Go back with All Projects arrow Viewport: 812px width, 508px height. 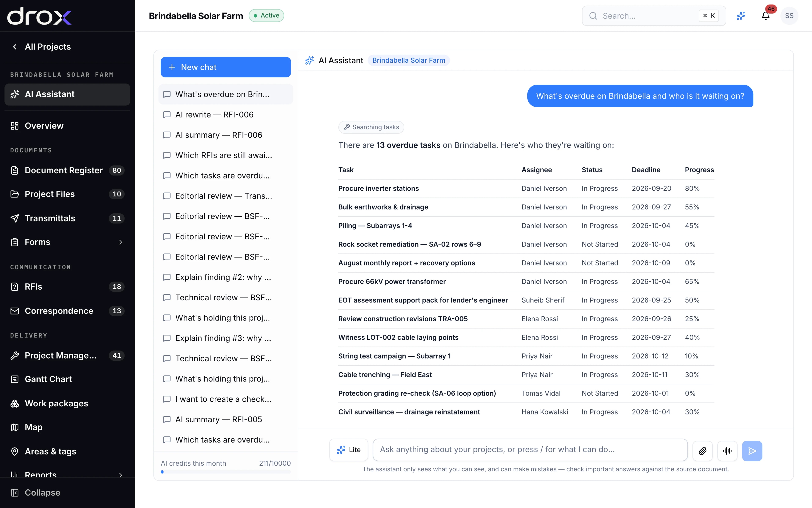coord(14,47)
